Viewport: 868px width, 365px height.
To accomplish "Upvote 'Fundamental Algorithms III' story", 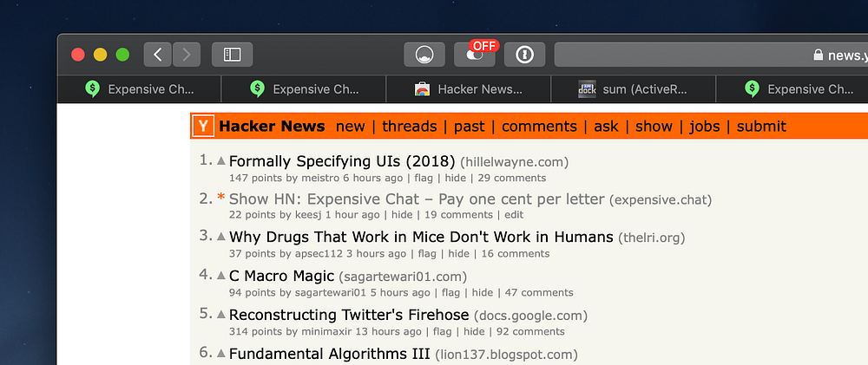I will click(x=220, y=353).
